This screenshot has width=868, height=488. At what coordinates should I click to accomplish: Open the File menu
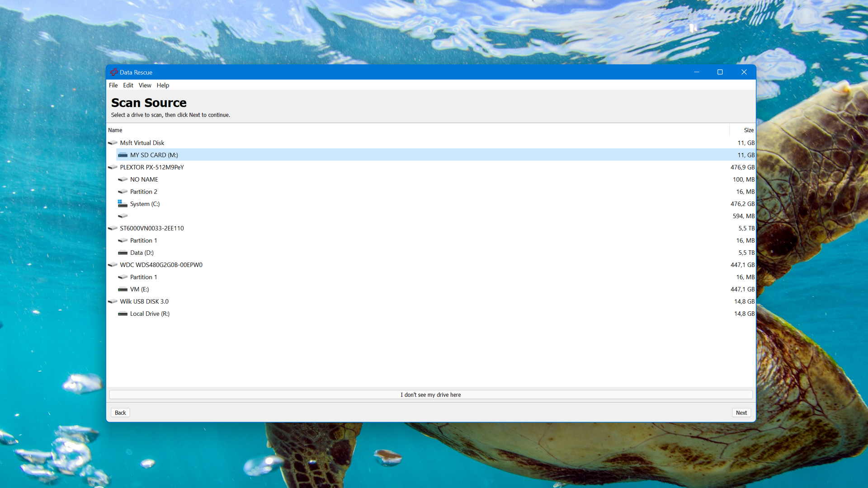click(x=113, y=85)
